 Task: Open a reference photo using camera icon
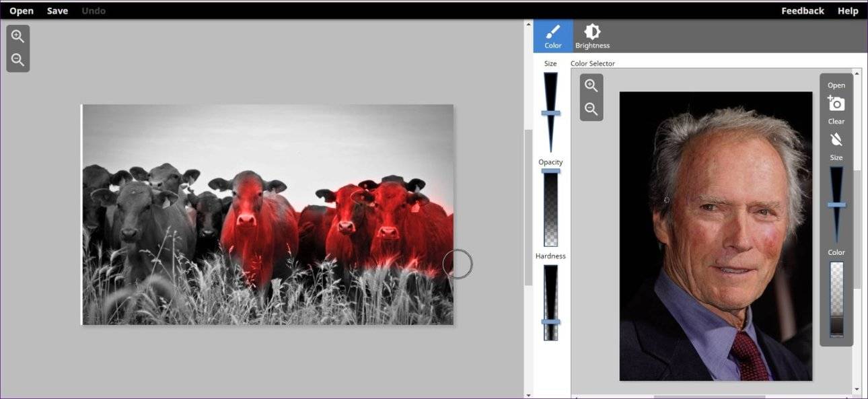click(x=836, y=104)
